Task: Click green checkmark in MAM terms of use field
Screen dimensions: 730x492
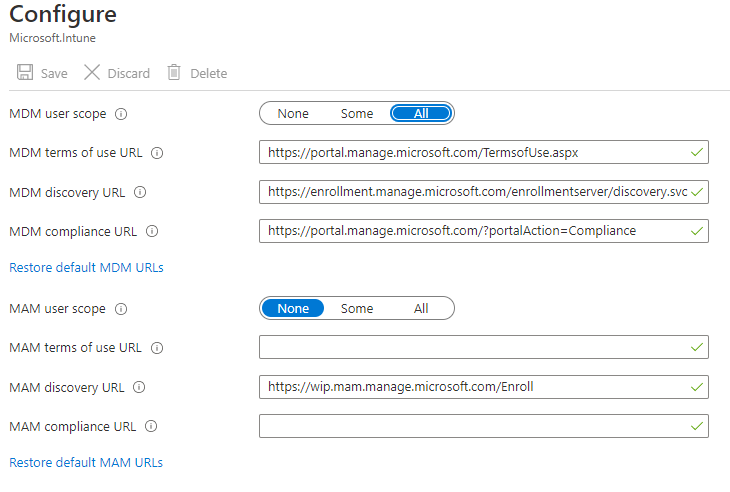Action: (x=697, y=347)
